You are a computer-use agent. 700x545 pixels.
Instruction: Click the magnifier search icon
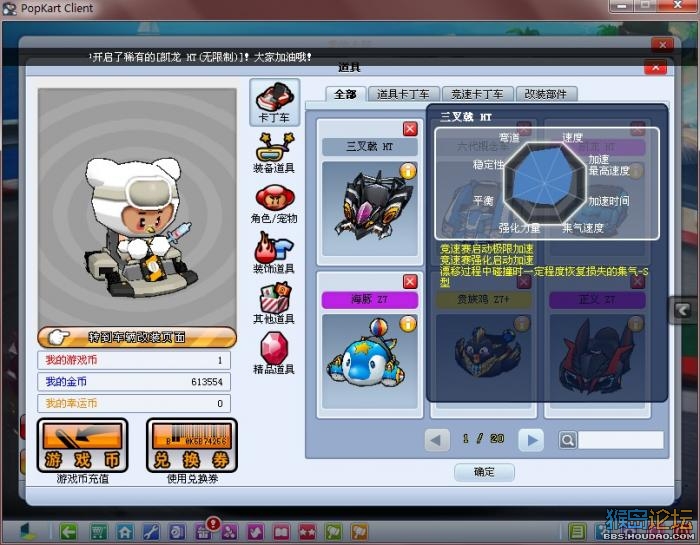pyautogui.click(x=567, y=441)
